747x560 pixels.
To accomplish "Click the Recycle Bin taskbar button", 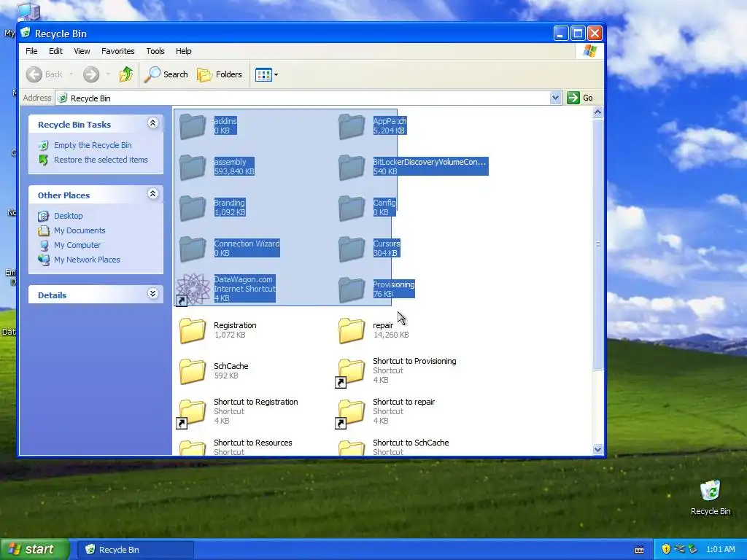I will [x=135, y=550].
